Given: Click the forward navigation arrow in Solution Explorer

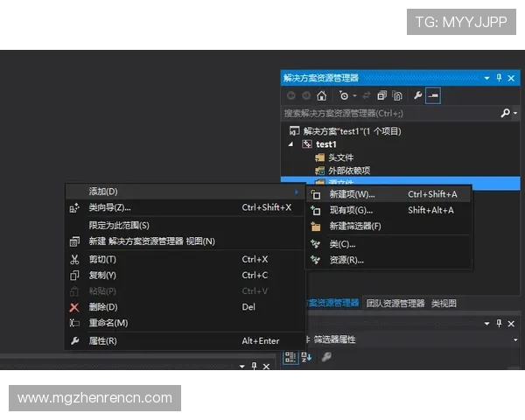Looking at the screenshot, I should (x=306, y=95).
